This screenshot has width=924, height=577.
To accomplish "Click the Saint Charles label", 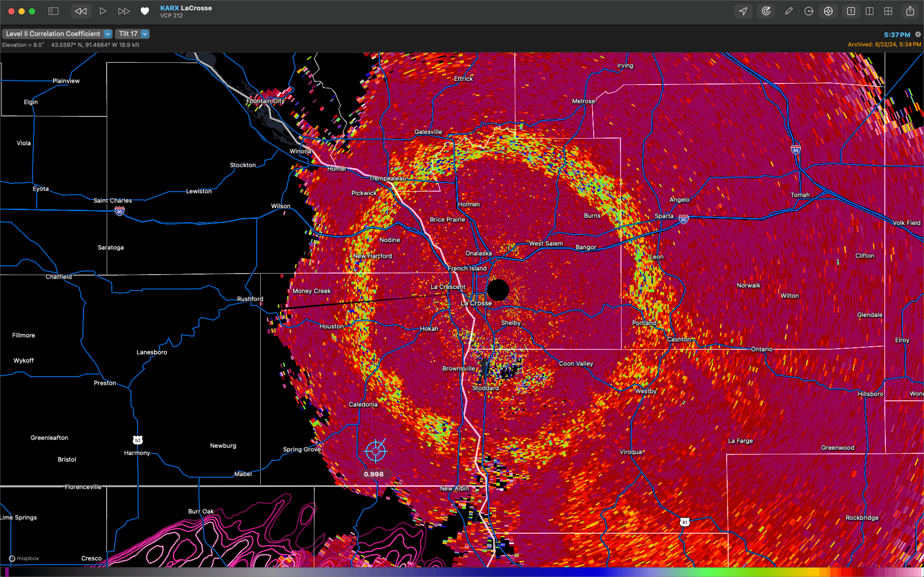I will click(x=112, y=200).
